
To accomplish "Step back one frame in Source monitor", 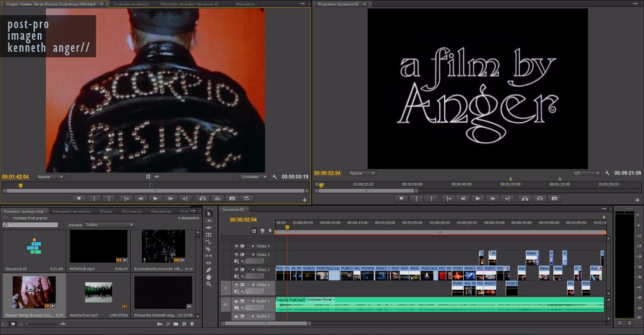I will [x=141, y=199].
